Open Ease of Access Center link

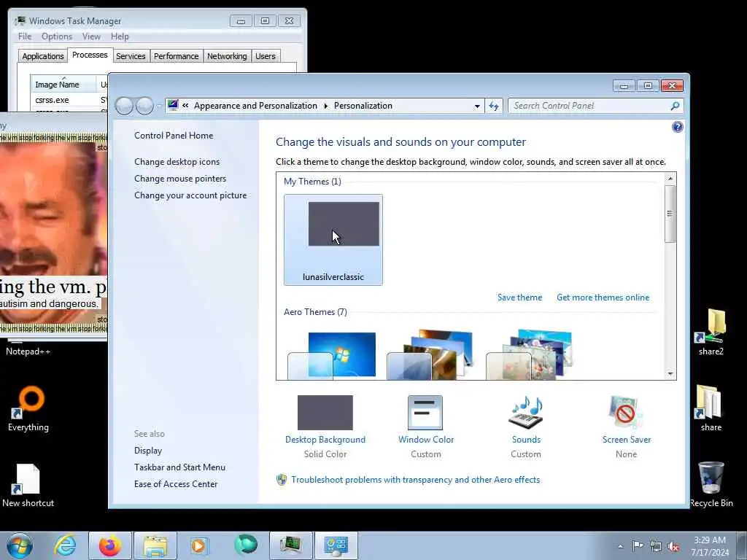(x=176, y=484)
